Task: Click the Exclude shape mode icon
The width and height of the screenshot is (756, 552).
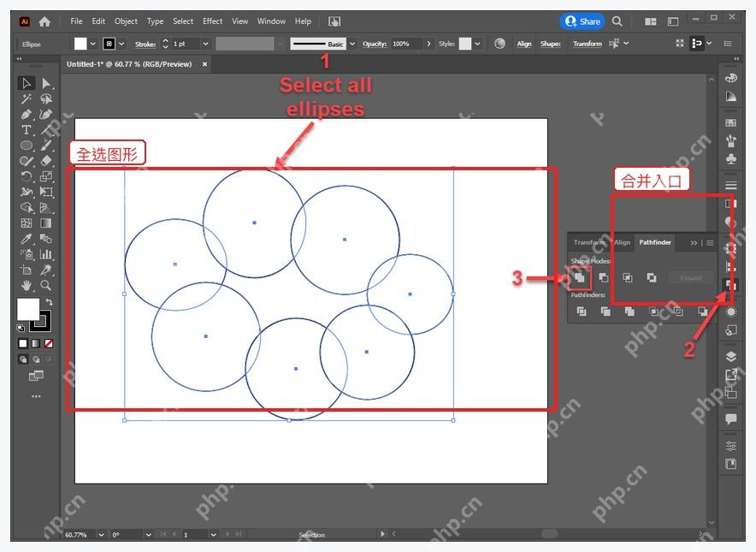Action: (652, 277)
